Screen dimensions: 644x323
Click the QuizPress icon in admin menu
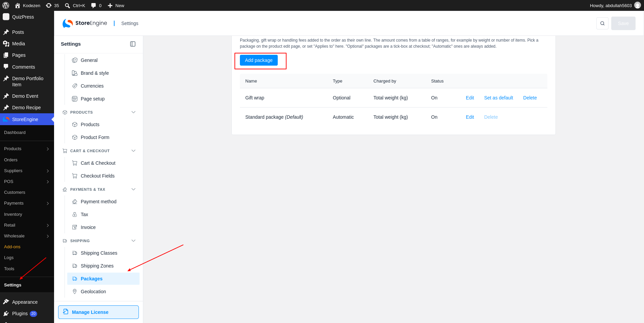click(x=6, y=17)
